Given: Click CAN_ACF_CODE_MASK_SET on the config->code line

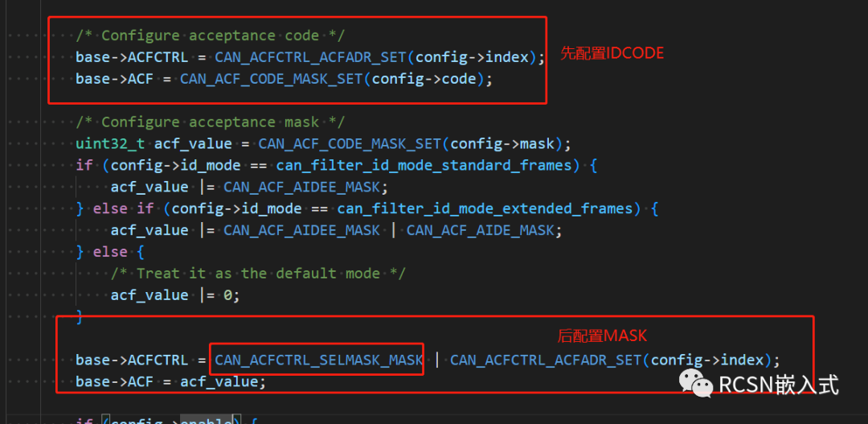Looking at the screenshot, I should (x=272, y=79).
